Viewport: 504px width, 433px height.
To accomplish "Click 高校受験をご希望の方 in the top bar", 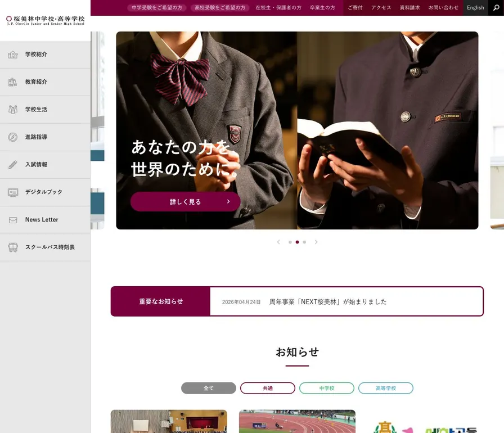I will [220, 7].
